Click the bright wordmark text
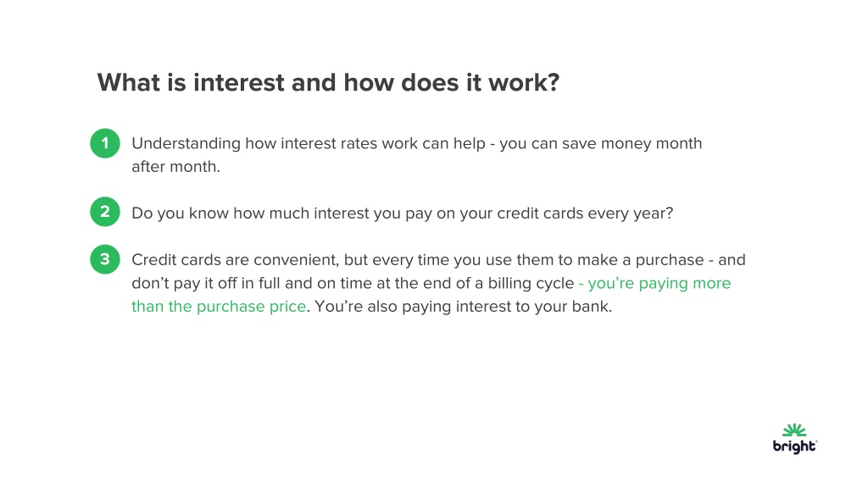This screenshot has height=488, width=868. pyautogui.click(x=794, y=446)
